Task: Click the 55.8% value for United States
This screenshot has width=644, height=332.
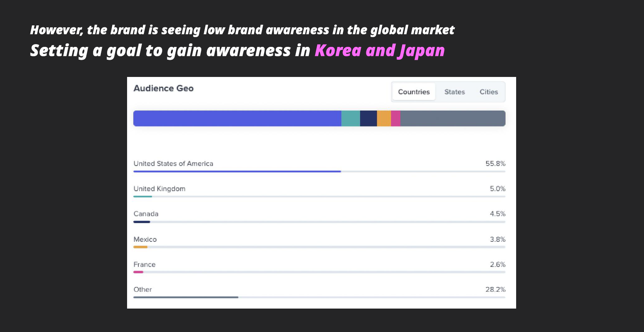Action: [x=495, y=164]
